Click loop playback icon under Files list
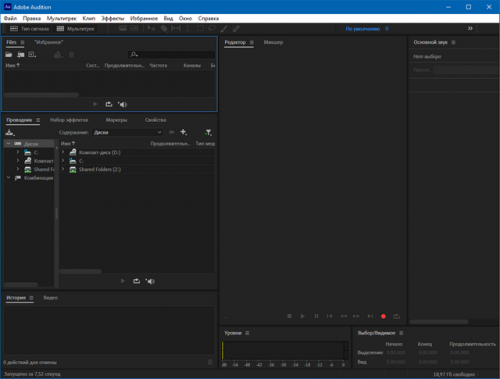 tap(109, 104)
